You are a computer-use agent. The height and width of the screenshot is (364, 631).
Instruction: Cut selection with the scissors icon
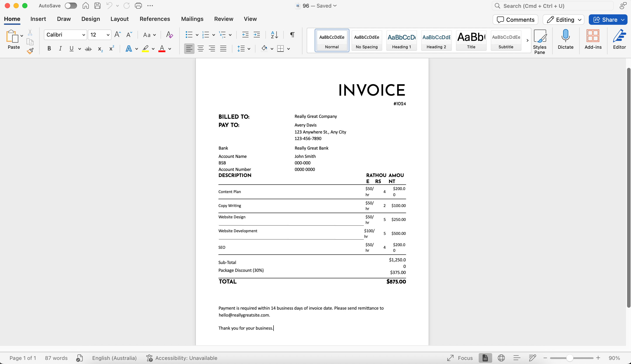point(30,32)
